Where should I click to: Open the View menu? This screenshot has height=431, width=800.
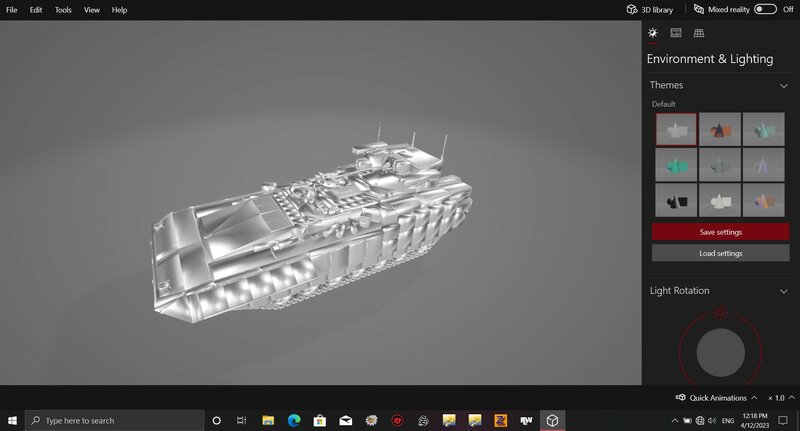coord(92,10)
